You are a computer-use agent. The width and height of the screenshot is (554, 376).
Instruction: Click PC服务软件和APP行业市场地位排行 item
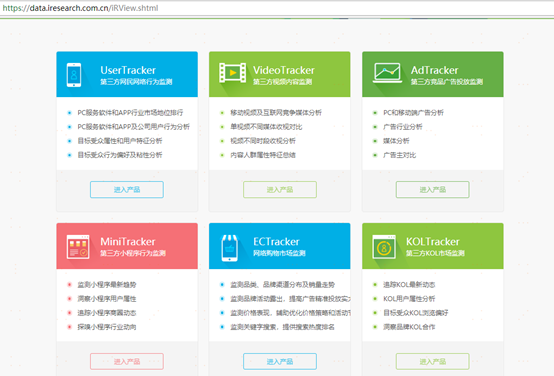click(130, 113)
